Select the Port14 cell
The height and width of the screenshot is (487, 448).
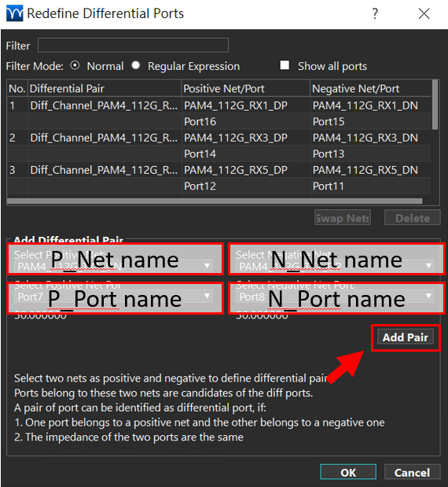[246, 154]
